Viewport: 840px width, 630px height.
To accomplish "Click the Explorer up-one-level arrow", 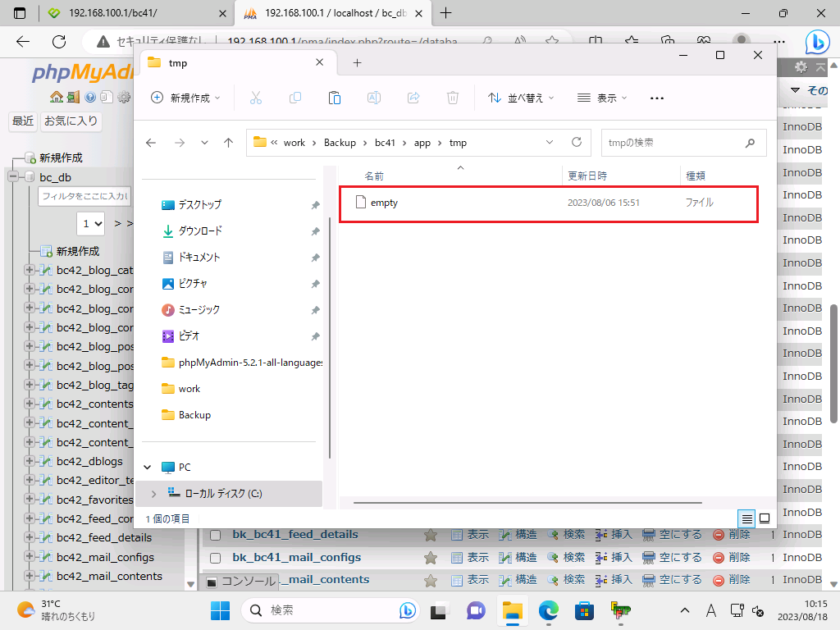I will [x=228, y=143].
